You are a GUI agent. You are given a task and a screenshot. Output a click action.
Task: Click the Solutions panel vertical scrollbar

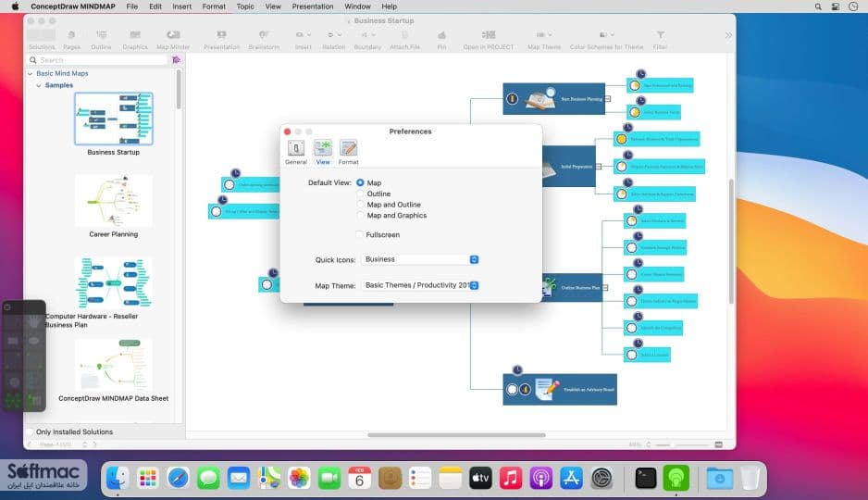pos(179,90)
